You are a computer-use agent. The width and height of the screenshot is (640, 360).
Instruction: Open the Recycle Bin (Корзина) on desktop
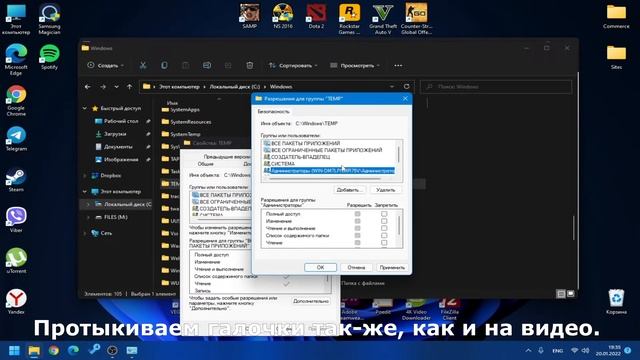point(616,301)
